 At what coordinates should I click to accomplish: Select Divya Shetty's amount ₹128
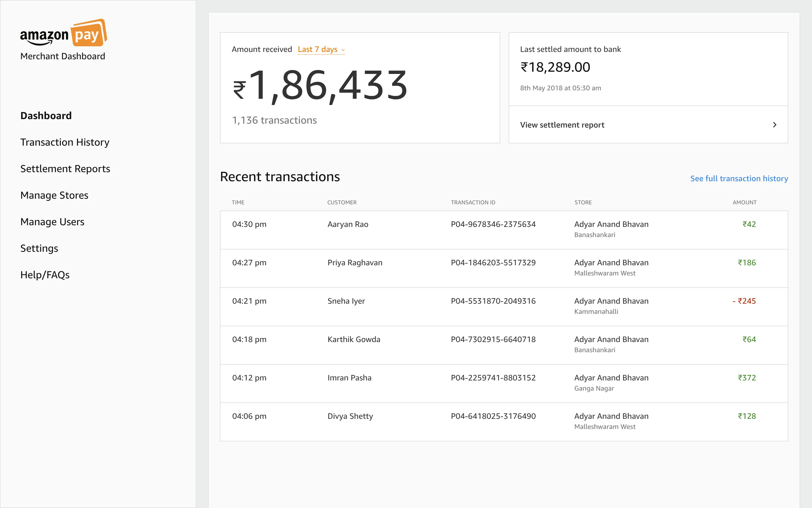(747, 416)
